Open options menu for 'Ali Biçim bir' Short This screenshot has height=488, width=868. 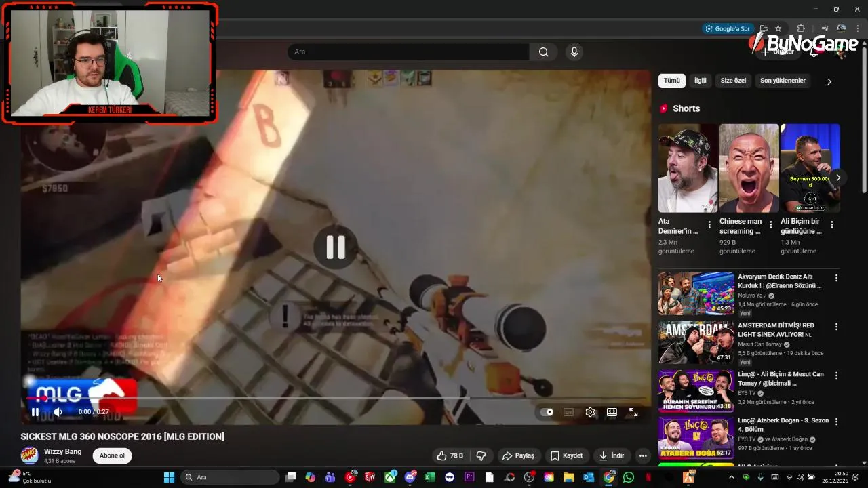(x=832, y=224)
